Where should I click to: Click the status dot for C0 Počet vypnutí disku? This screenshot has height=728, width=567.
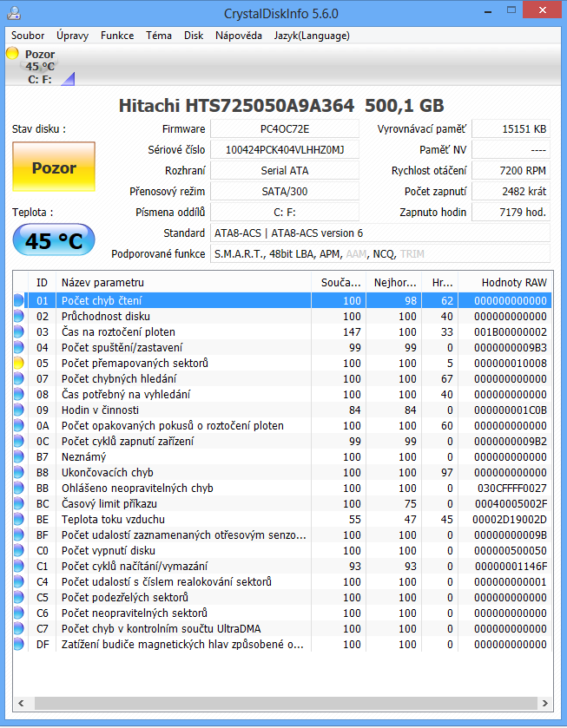click(18, 551)
